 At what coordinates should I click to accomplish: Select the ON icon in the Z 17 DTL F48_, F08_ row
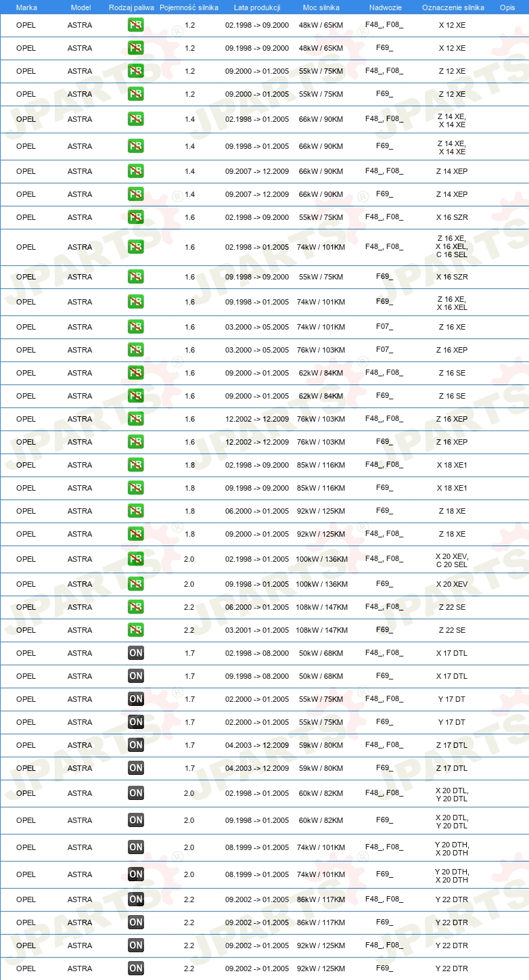coord(136,745)
